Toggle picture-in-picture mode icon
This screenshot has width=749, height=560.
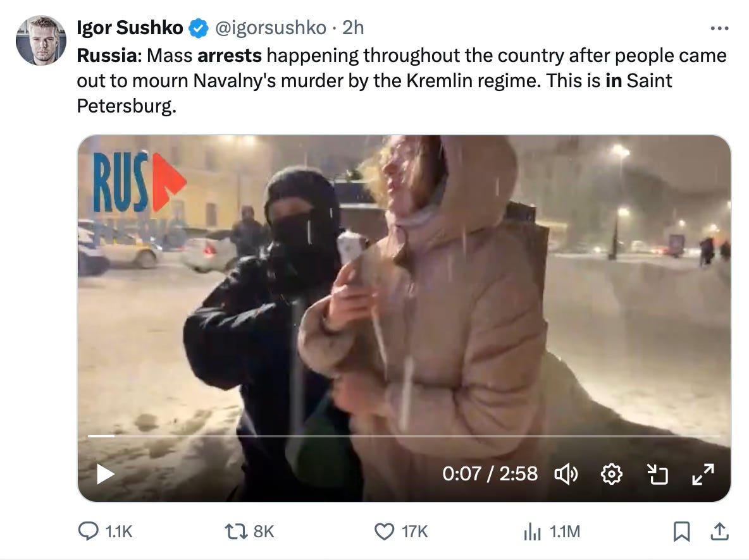click(x=657, y=474)
